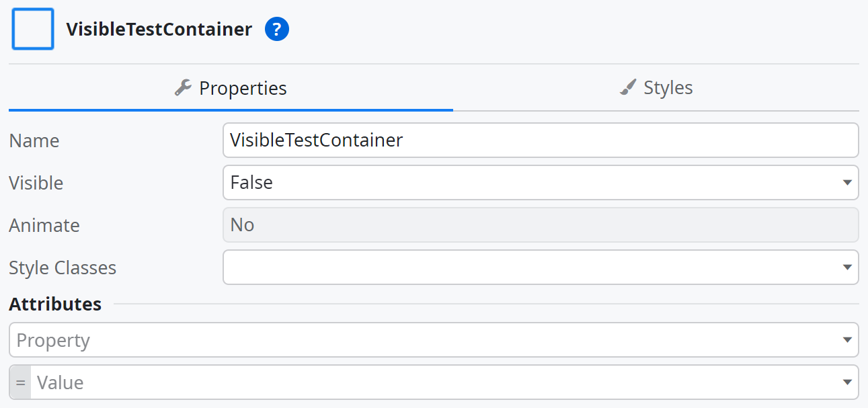
Task: Click the equals sign before Value
Action: click(20, 382)
